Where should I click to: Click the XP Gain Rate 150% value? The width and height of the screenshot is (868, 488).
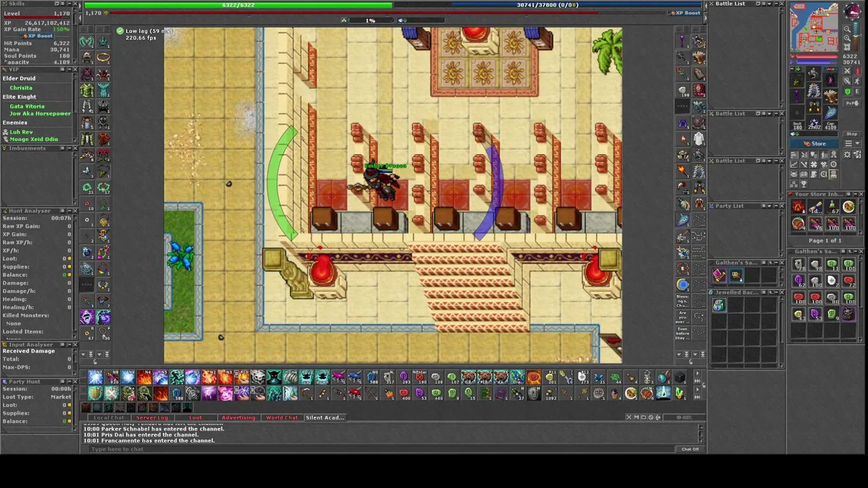(62, 30)
